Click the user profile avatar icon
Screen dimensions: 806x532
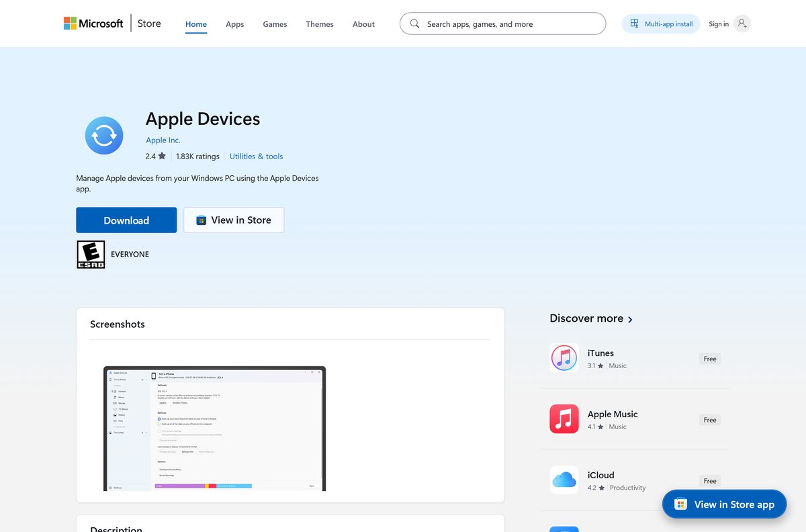point(742,24)
